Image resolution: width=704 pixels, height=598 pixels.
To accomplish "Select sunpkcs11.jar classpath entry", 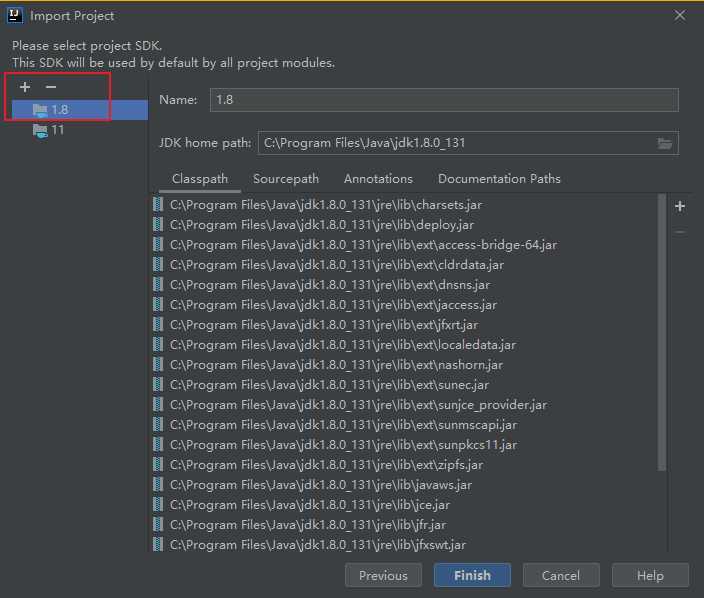I will click(x=404, y=445).
